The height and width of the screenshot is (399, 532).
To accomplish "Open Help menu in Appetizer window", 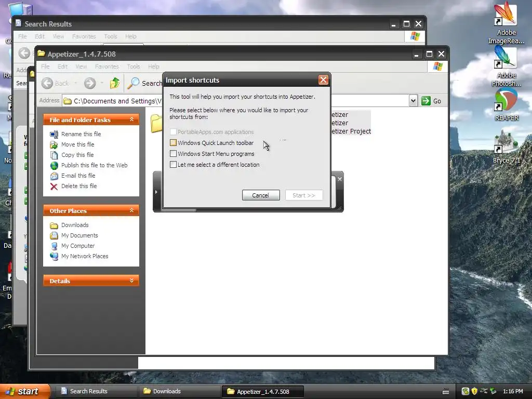I will [x=153, y=66].
